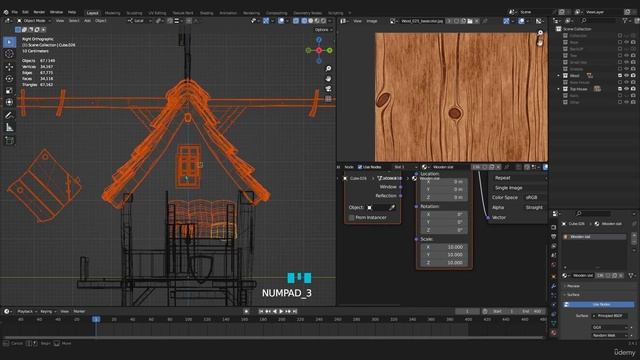Select the Transform tool in toolbar
Image resolution: width=640 pixels, height=360 pixels.
(9, 102)
